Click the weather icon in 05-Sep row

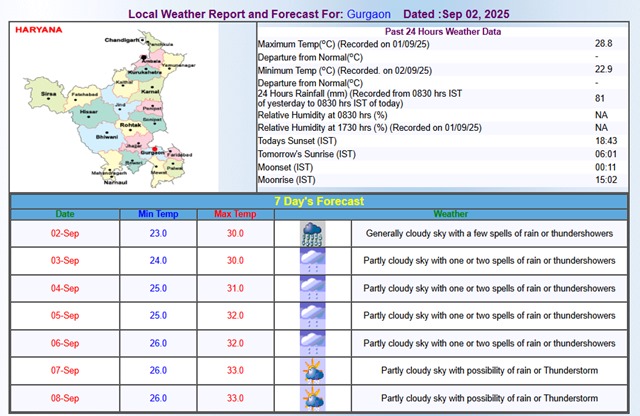tap(313, 316)
